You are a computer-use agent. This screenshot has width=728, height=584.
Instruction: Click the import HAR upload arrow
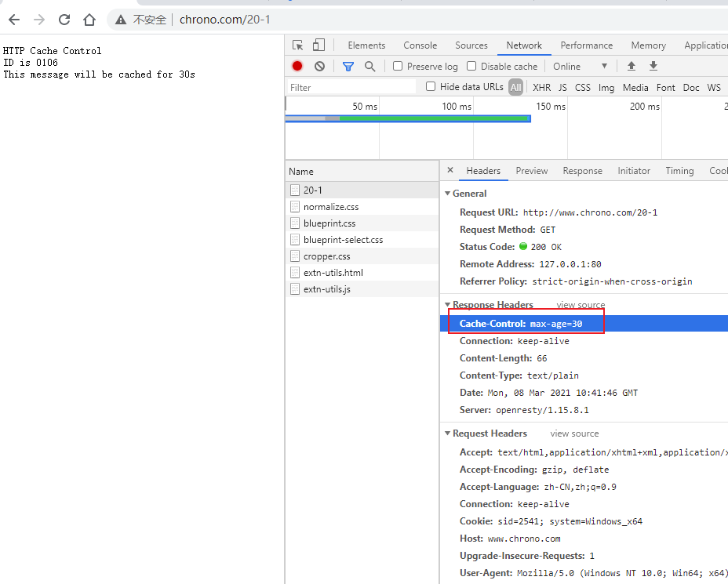(631, 67)
